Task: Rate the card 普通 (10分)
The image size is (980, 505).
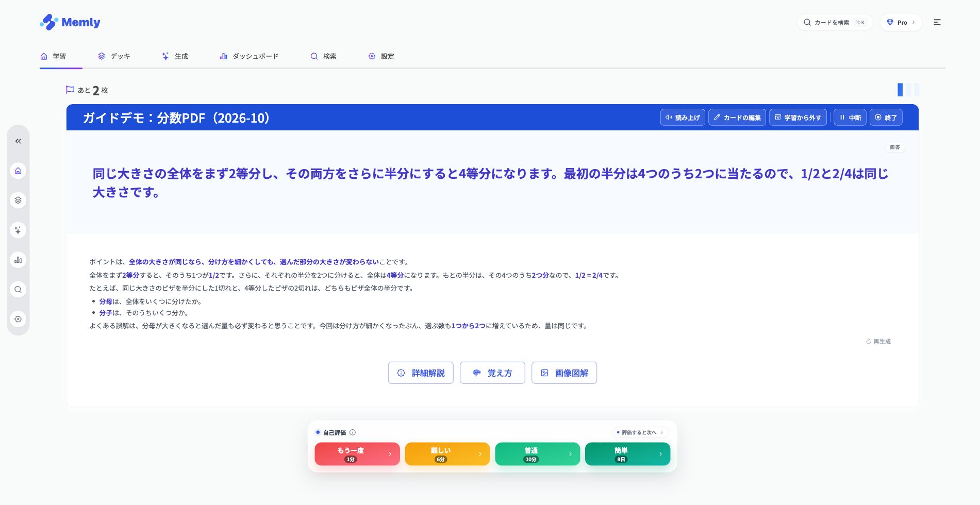Action: click(538, 454)
